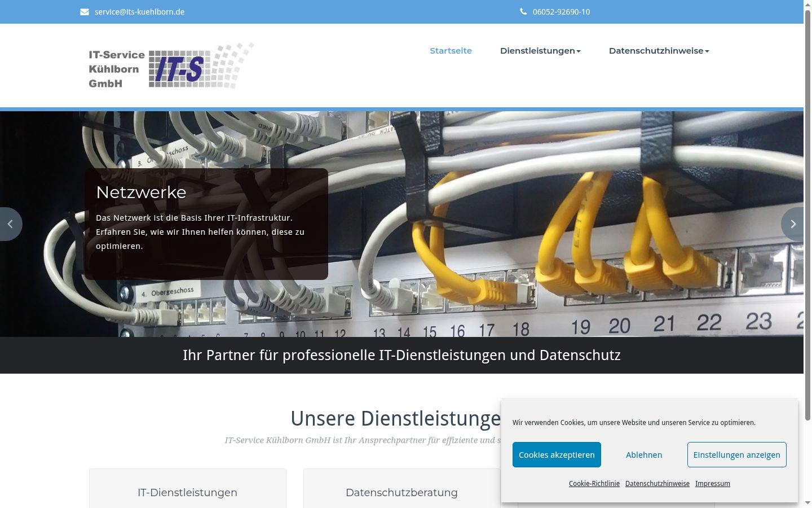Click the Unsere Dienstleistungen heading

coord(396,419)
